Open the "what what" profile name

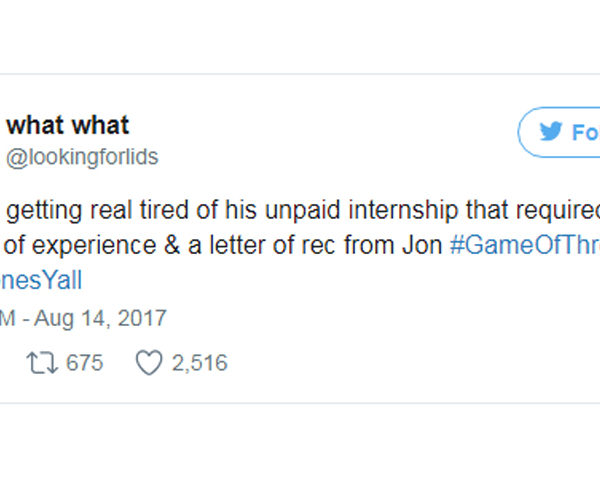click(x=68, y=126)
